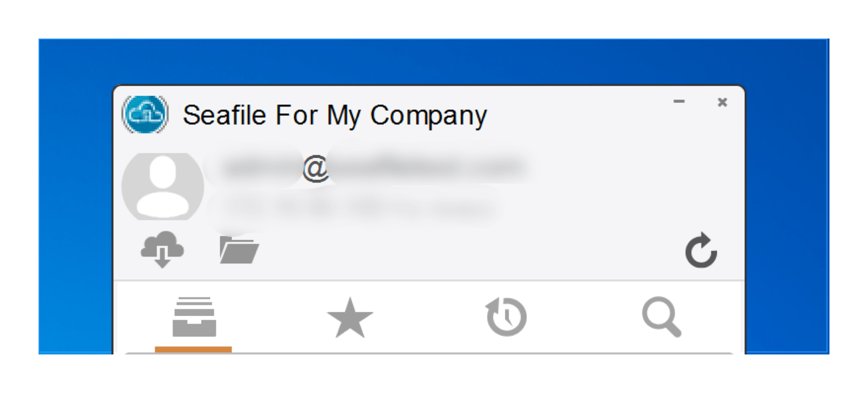Viewport: 868px width, 393px height.
Task: Open the Search tab with magnifier icon
Action: click(x=662, y=317)
